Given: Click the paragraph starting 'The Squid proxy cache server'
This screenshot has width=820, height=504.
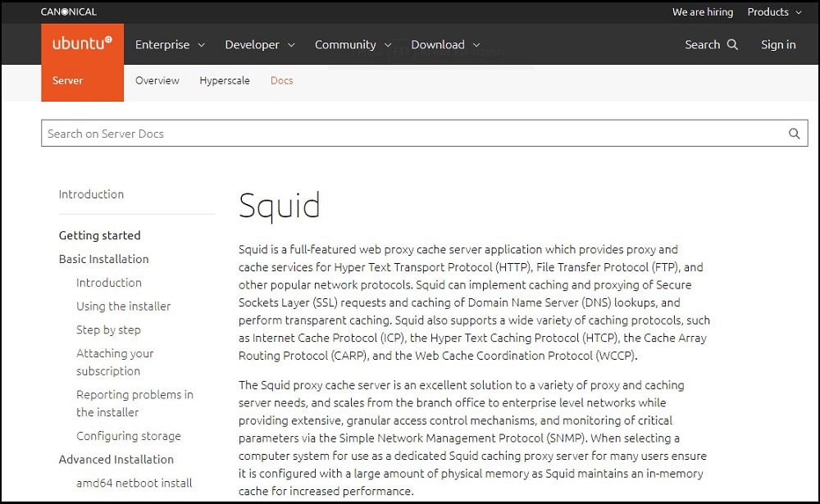Looking at the screenshot, I should tap(473, 438).
